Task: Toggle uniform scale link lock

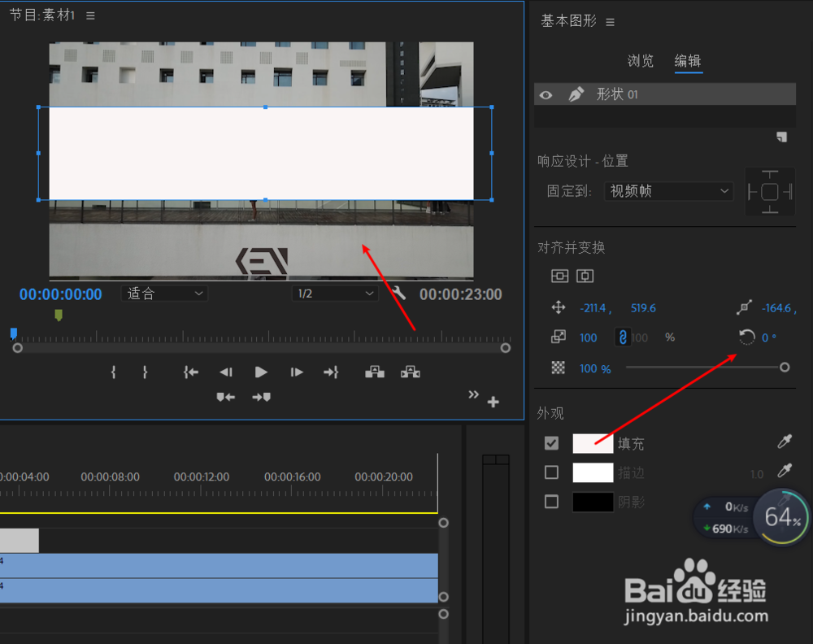Action: [x=623, y=337]
